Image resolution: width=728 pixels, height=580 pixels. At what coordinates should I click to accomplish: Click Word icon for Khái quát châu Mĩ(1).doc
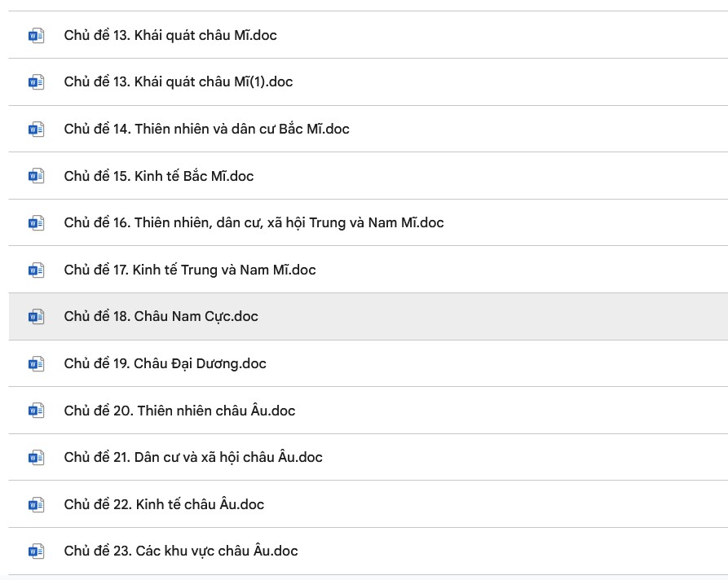point(36,82)
